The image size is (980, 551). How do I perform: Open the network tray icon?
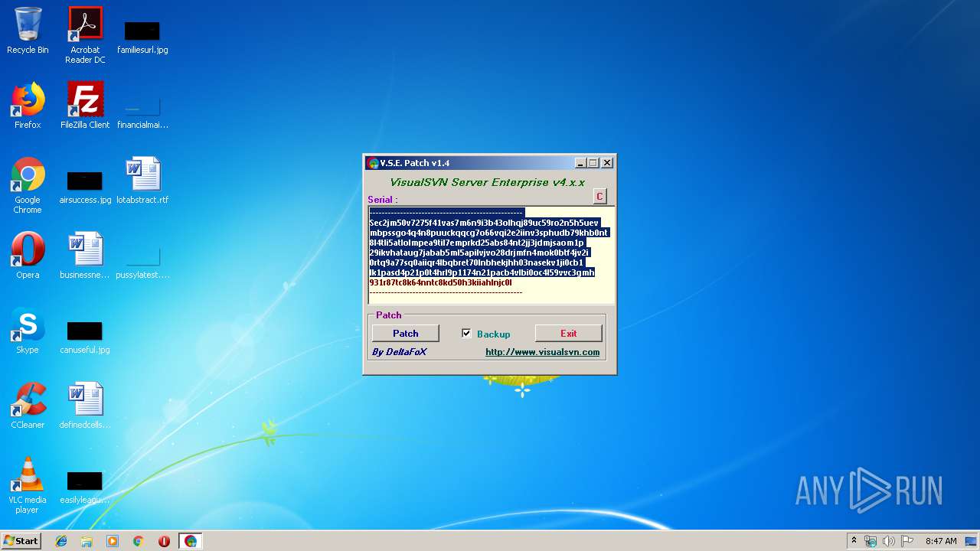[x=871, y=541]
